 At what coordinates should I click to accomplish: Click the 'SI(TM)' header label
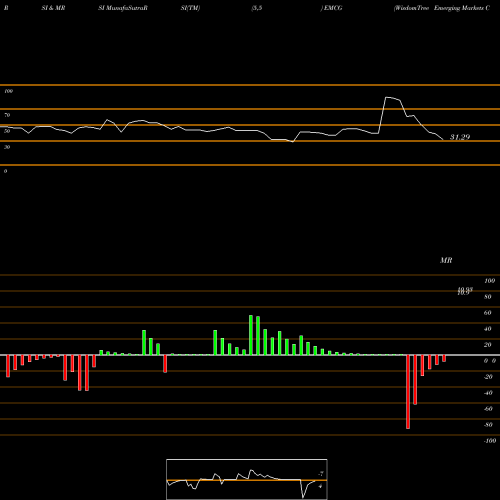190,8
